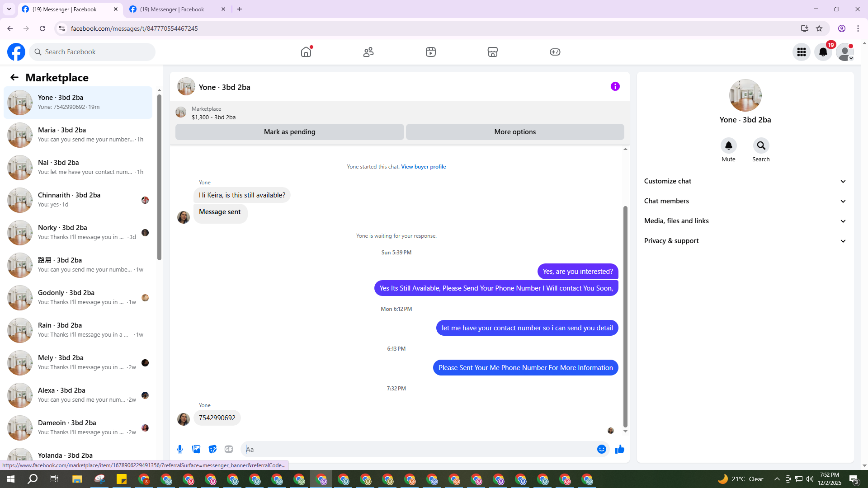The height and width of the screenshot is (488, 868).
Task: Open the Facebook Marketplace tab in top navigation
Action: [492, 52]
